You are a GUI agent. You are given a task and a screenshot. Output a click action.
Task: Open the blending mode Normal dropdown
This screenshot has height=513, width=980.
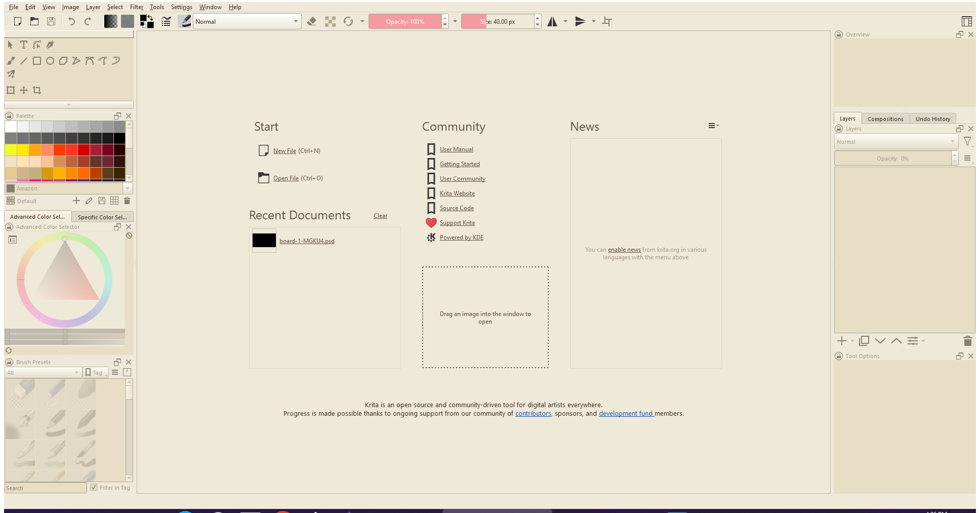tap(247, 21)
